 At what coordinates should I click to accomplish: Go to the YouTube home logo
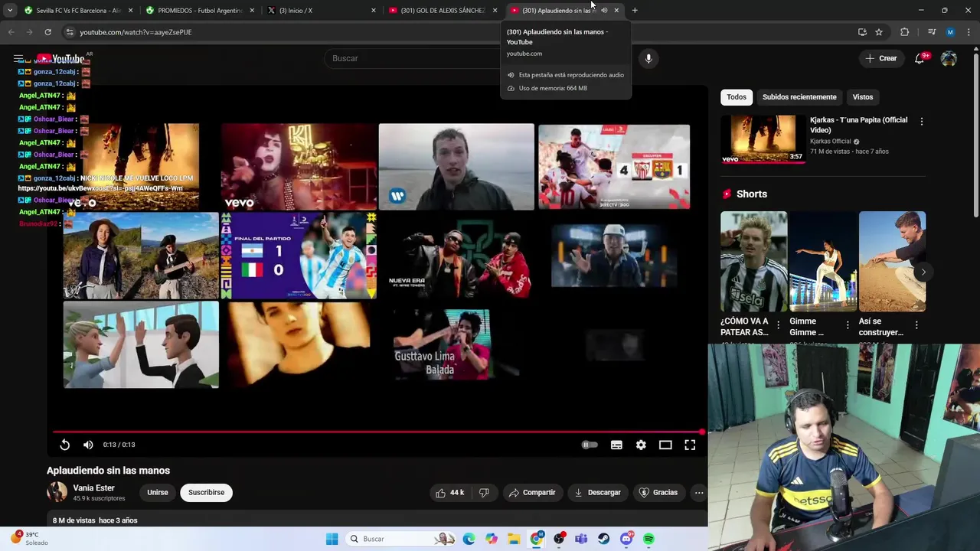[61, 59]
